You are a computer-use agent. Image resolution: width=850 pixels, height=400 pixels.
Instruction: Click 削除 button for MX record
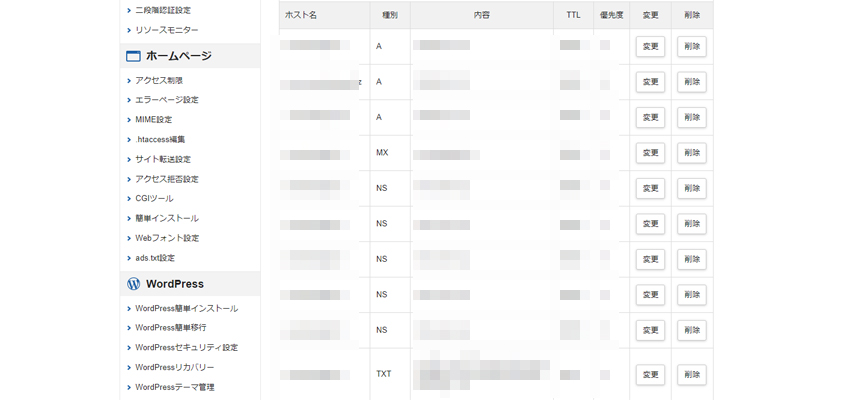tap(692, 153)
